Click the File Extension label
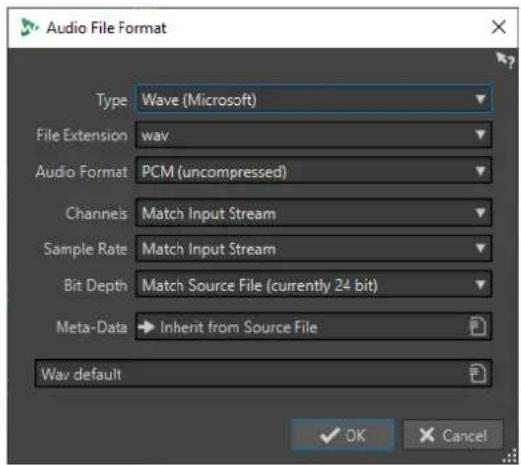The width and height of the screenshot is (521, 465). (82, 135)
